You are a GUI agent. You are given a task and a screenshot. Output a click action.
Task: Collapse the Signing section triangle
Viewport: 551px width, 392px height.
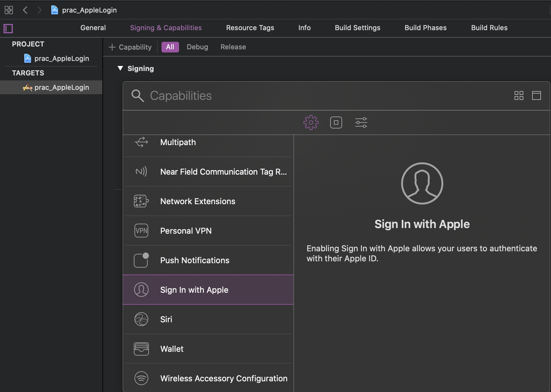120,68
